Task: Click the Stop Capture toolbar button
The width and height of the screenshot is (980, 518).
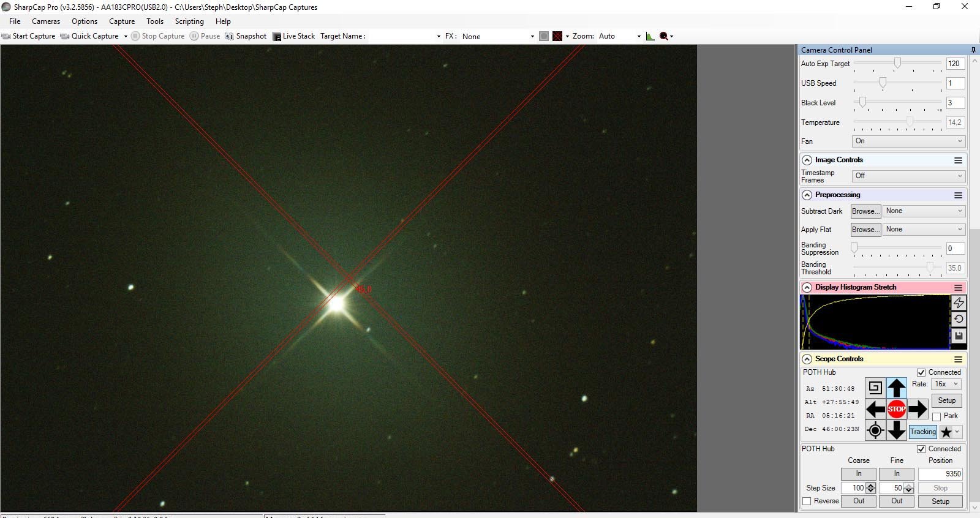Action: coord(158,36)
